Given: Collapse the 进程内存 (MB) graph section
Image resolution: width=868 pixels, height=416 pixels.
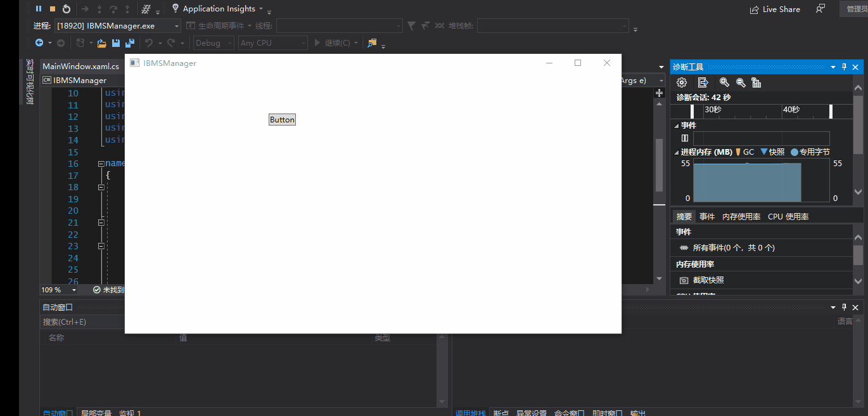Looking at the screenshot, I should [676, 152].
